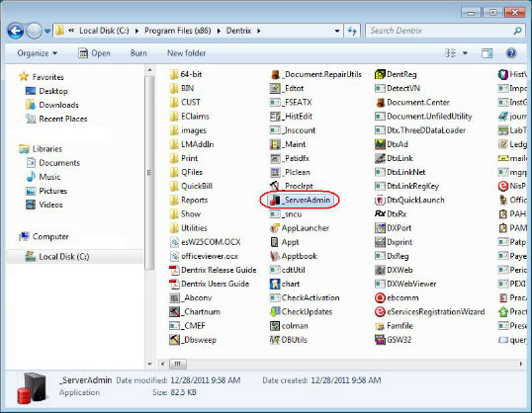
Task: Expand the arrow after Program Files (x86)
Action: [x=219, y=31]
